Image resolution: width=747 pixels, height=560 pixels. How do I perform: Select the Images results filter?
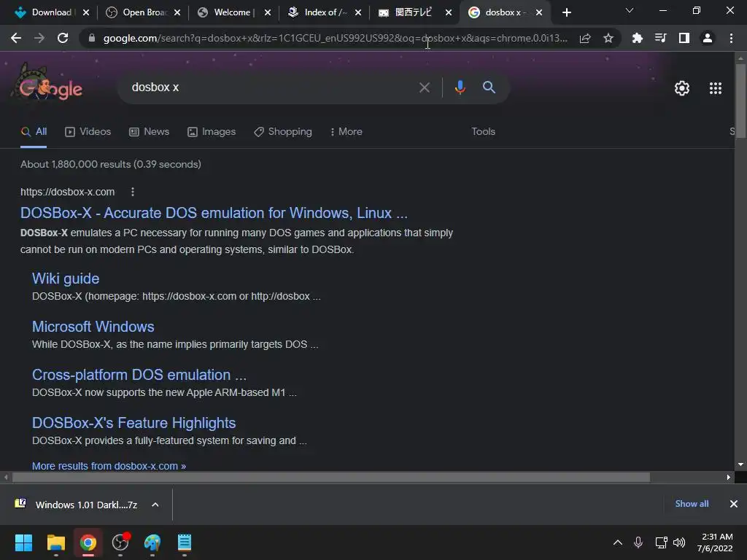[x=212, y=131]
